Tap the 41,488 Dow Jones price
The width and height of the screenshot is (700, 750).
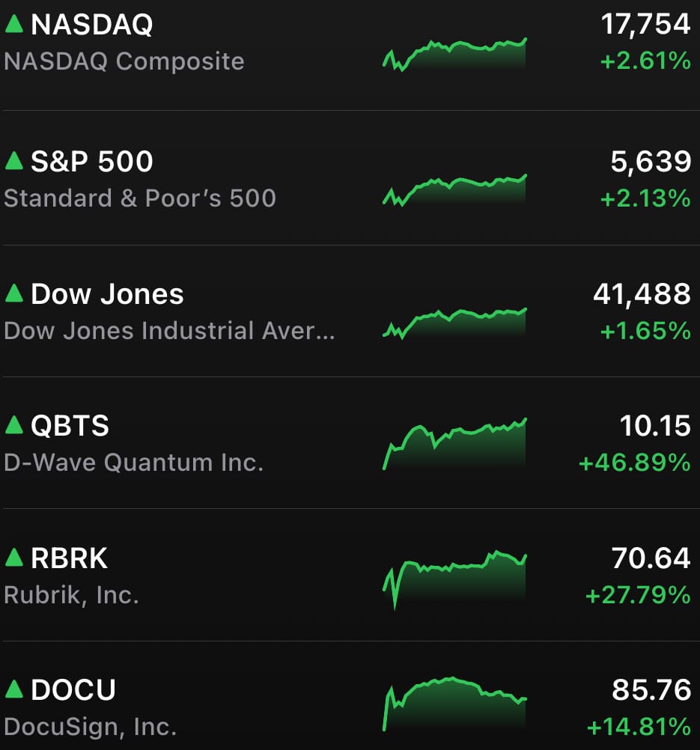point(642,293)
